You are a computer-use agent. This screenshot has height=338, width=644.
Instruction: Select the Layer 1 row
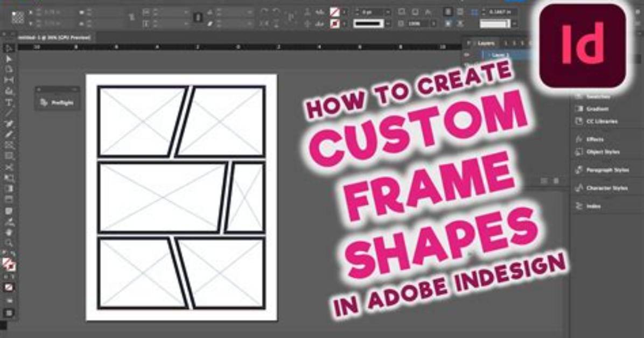[500, 54]
